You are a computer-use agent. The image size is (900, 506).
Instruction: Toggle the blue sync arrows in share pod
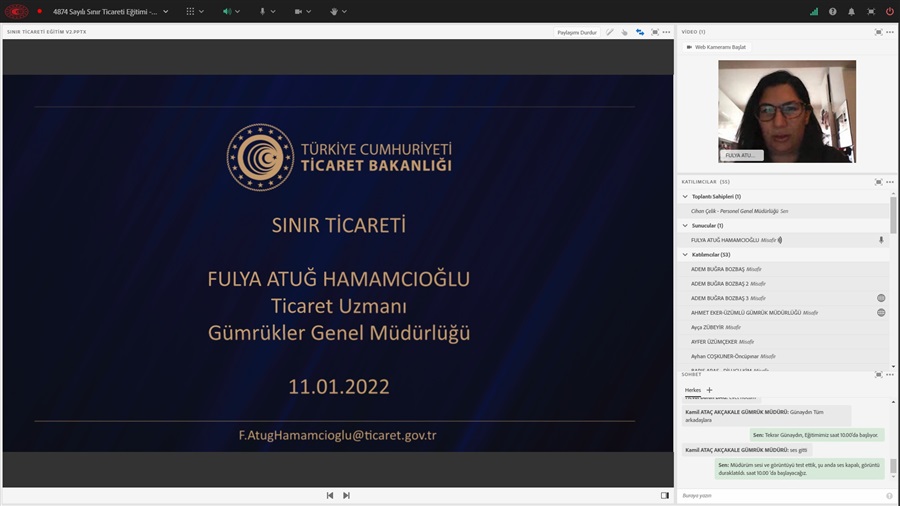(x=640, y=32)
